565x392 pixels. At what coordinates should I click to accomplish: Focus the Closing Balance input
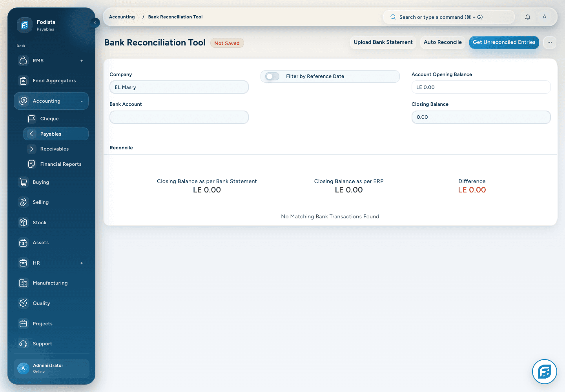pyautogui.click(x=481, y=117)
